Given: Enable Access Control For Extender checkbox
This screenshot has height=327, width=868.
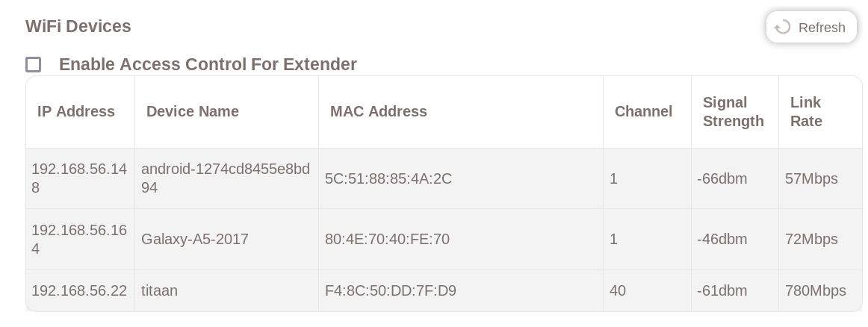Looking at the screenshot, I should (x=33, y=64).
